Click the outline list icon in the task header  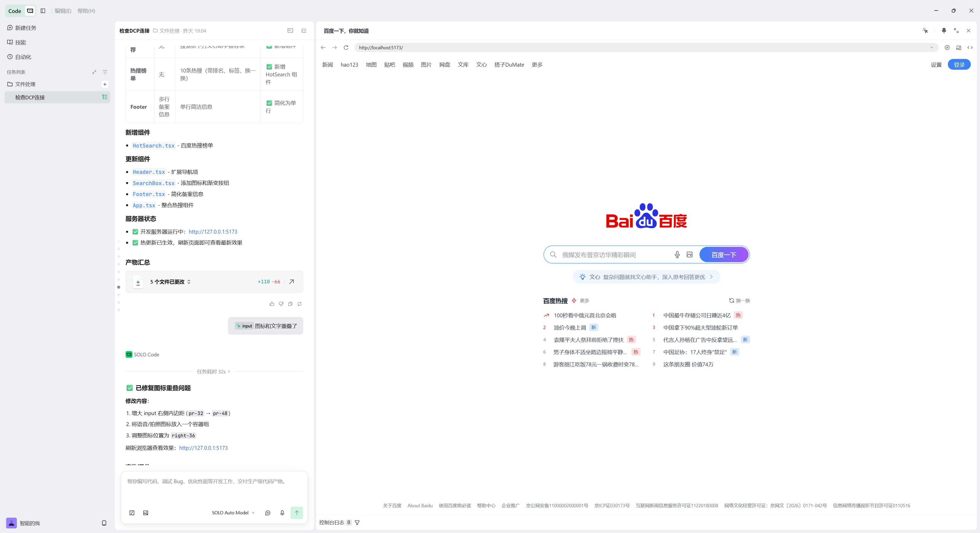(304, 30)
